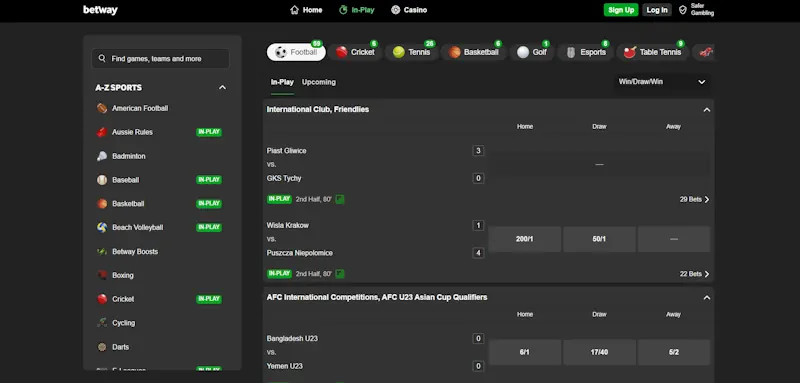Collapse International Club, Friendlies section
Screen dimensions: 800x383
point(707,110)
